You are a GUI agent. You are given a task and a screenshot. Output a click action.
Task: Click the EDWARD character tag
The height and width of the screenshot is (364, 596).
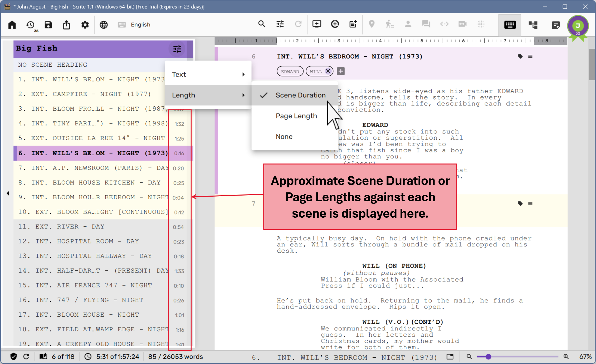coord(290,71)
